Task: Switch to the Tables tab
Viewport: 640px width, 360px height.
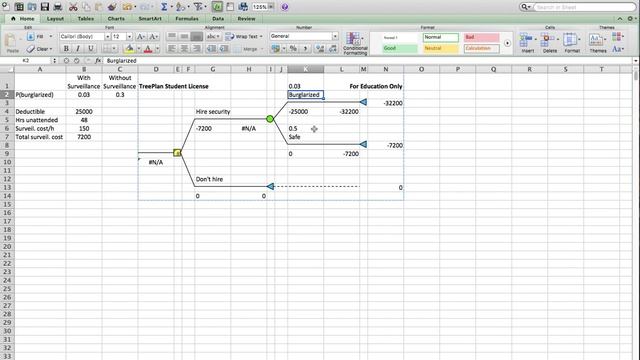Action: click(85, 19)
